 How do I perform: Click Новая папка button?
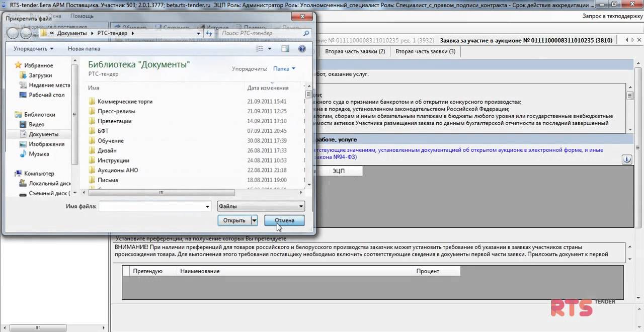click(x=84, y=49)
